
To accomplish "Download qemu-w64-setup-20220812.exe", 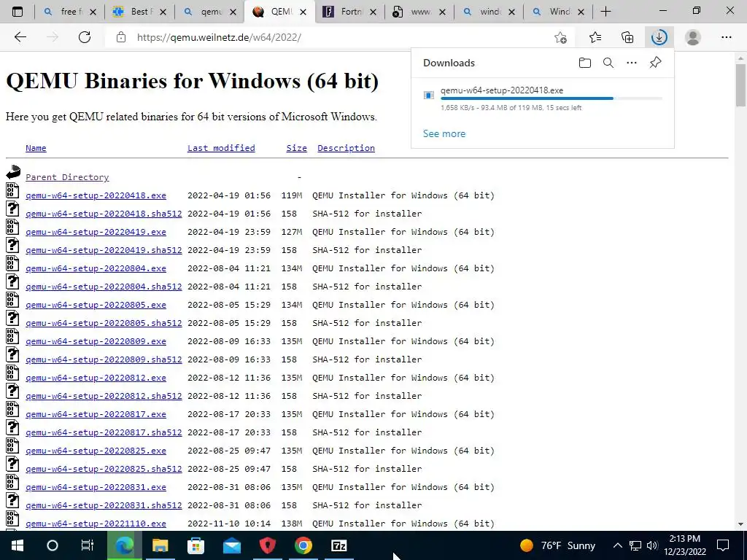I will coord(96,378).
